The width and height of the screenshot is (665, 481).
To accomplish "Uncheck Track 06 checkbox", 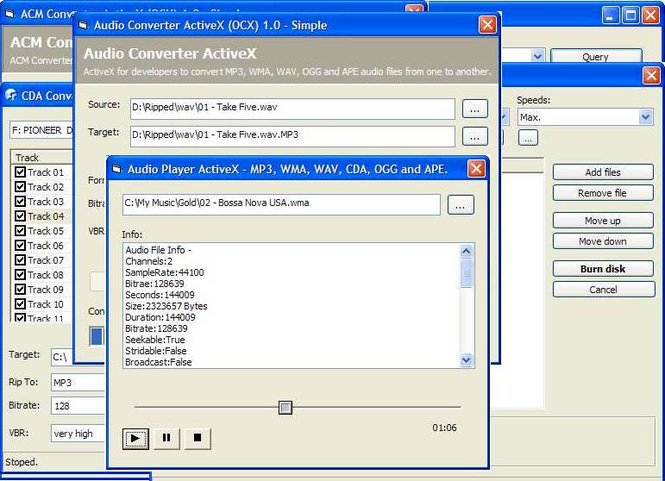I will [x=20, y=246].
